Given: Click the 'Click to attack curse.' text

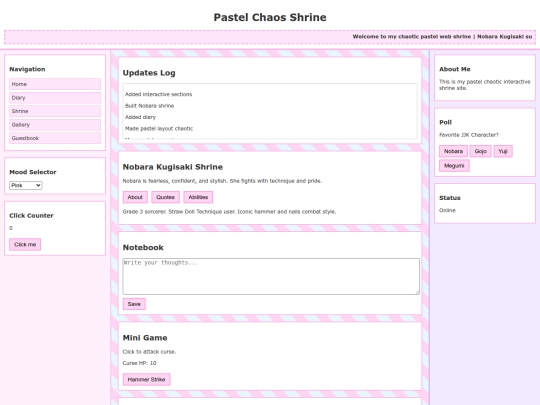Looking at the screenshot, I should [149, 352].
